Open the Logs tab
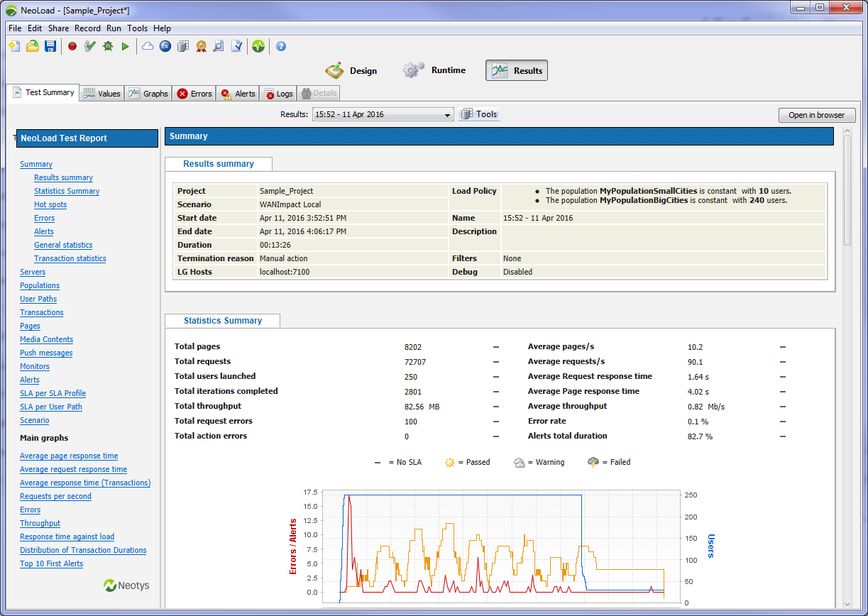868x616 pixels. (278, 93)
